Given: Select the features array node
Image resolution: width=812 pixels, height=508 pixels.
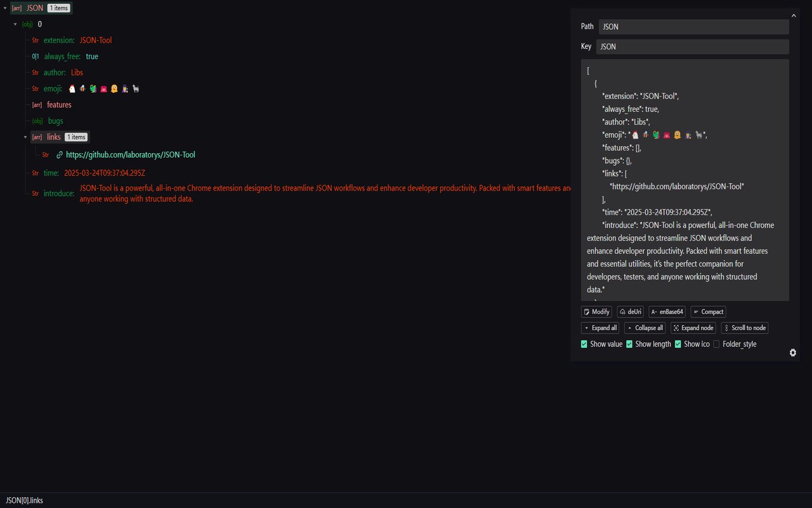Looking at the screenshot, I should 59,105.
